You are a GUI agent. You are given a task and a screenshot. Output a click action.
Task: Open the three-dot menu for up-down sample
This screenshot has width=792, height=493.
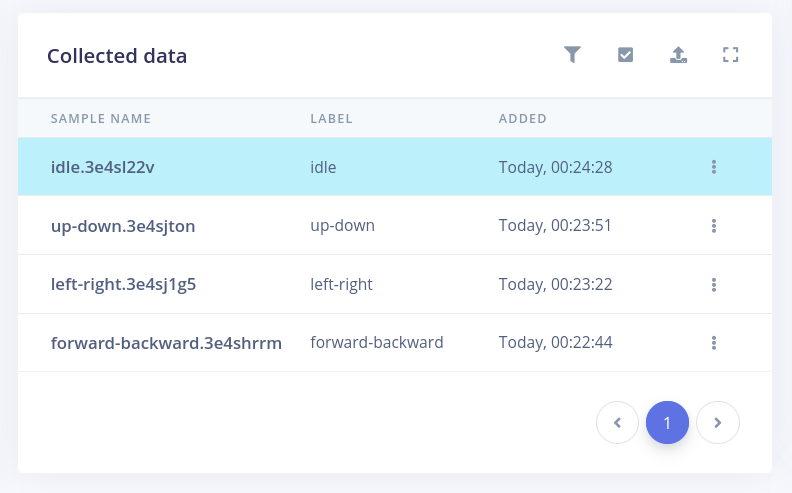714,226
